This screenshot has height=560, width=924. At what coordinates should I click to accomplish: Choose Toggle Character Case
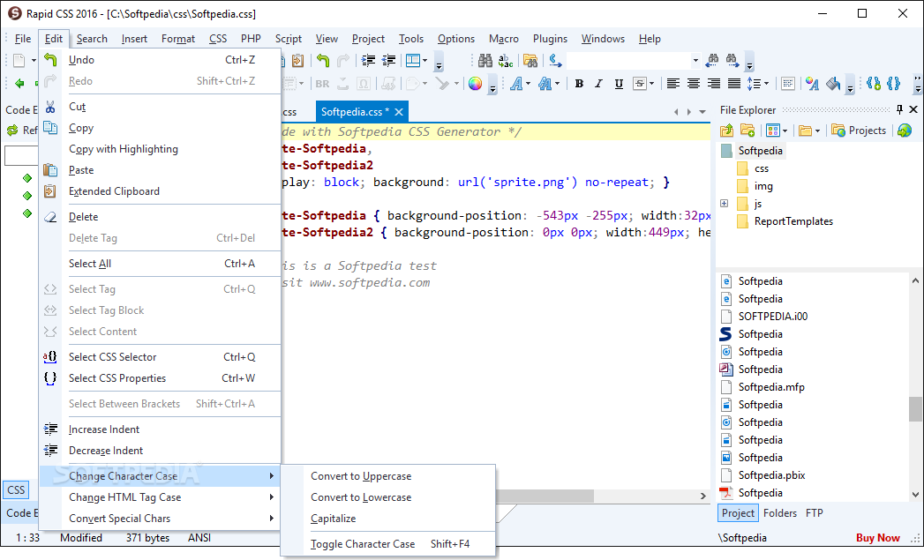click(363, 544)
